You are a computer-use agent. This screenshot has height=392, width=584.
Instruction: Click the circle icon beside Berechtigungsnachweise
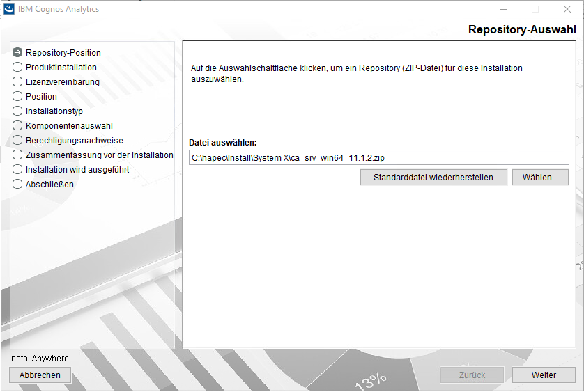17,140
